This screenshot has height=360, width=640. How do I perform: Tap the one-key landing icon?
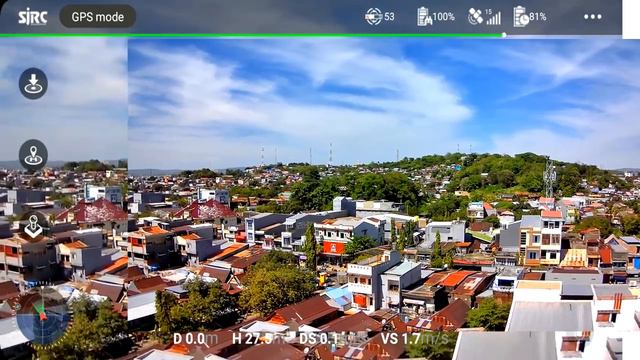click(33, 84)
